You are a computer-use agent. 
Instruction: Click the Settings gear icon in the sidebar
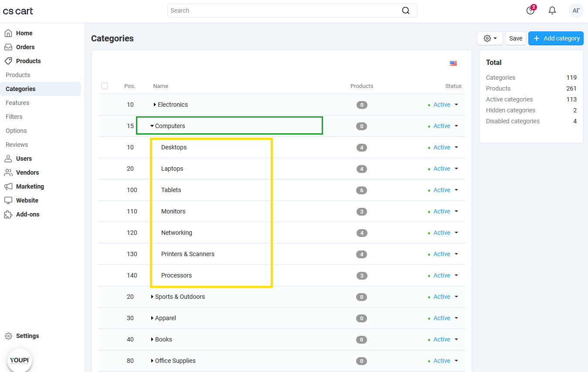(8, 336)
